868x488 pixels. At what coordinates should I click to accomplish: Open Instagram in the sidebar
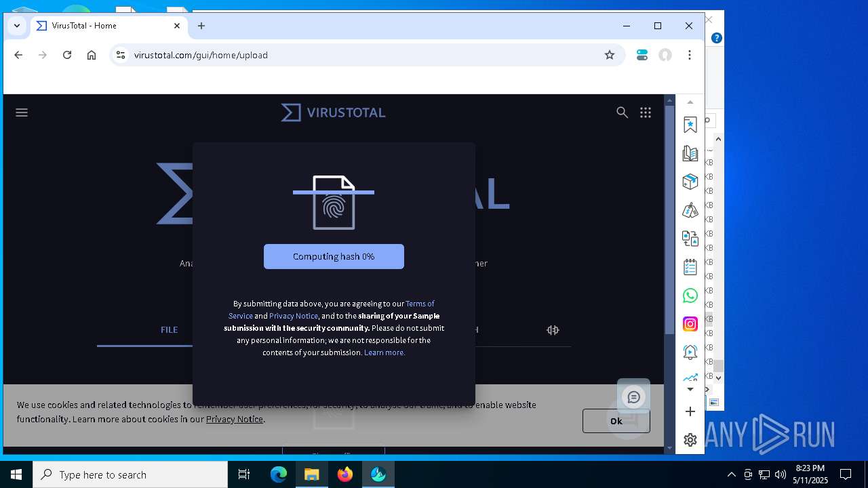[x=690, y=324]
